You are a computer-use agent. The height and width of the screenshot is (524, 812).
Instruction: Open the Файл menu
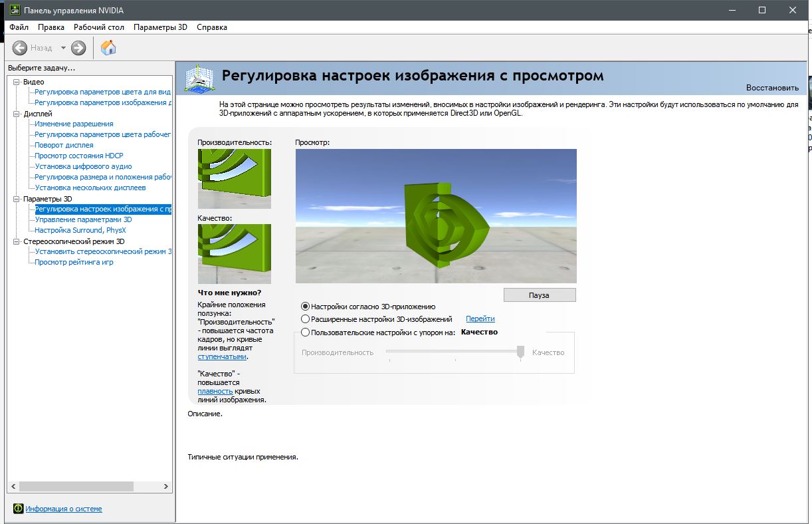point(19,27)
